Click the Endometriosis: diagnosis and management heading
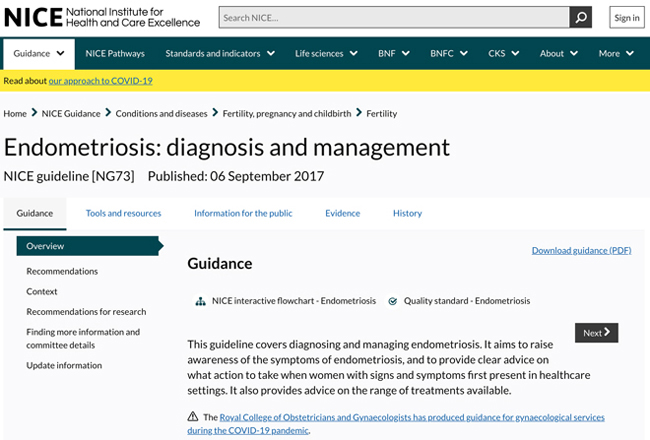650x440 pixels. pyautogui.click(x=227, y=148)
